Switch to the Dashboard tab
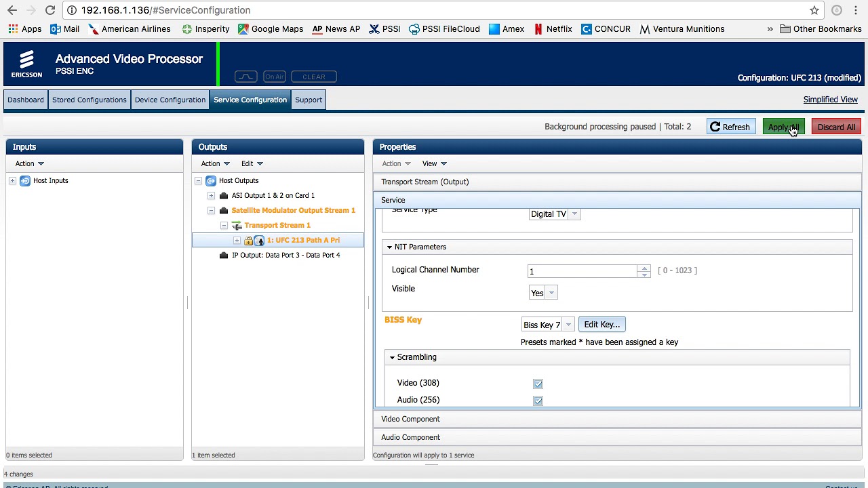Viewport: 868px width, 488px height. point(26,100)
